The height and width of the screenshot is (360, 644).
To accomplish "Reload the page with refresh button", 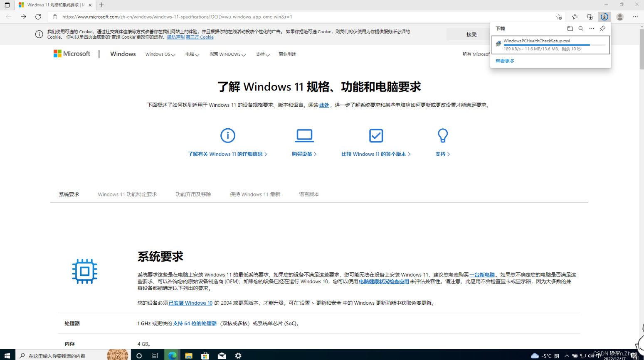I will (38, 17).
